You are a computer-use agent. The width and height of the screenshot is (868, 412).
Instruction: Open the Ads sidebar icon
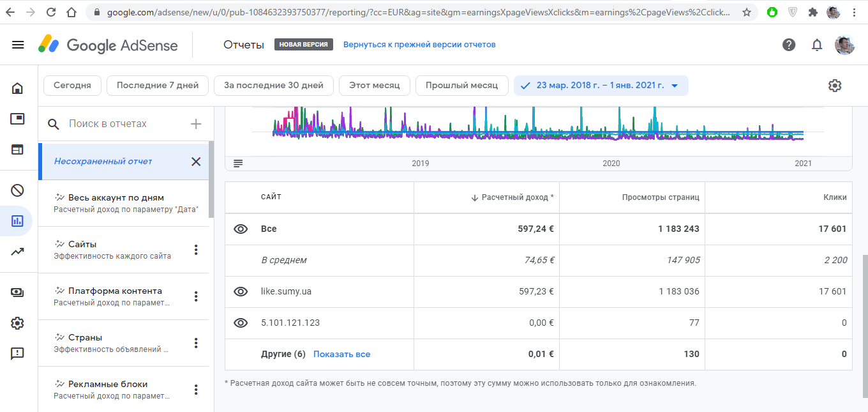click(x=18, y=119)
